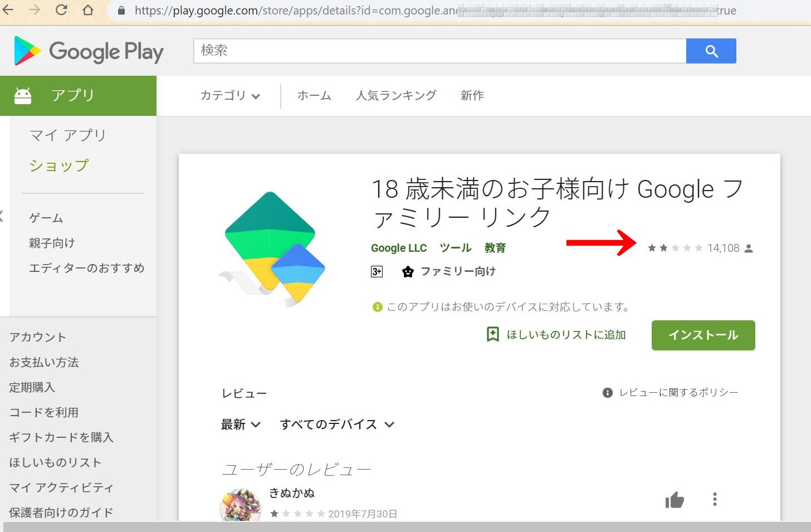Open 親子向け in sidebar
Screen dimensions: 811x532
(52, 243)
